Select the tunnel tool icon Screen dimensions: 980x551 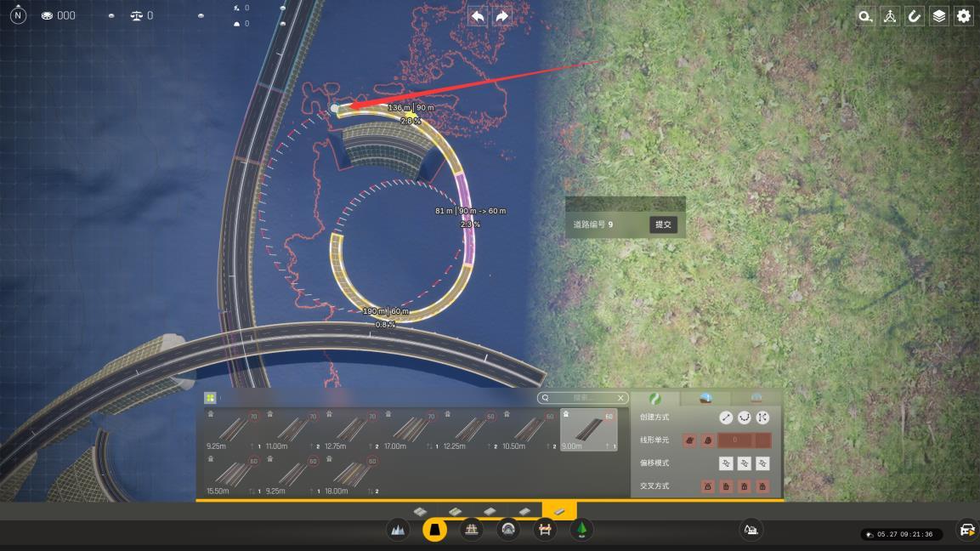[x=508, y=531]
